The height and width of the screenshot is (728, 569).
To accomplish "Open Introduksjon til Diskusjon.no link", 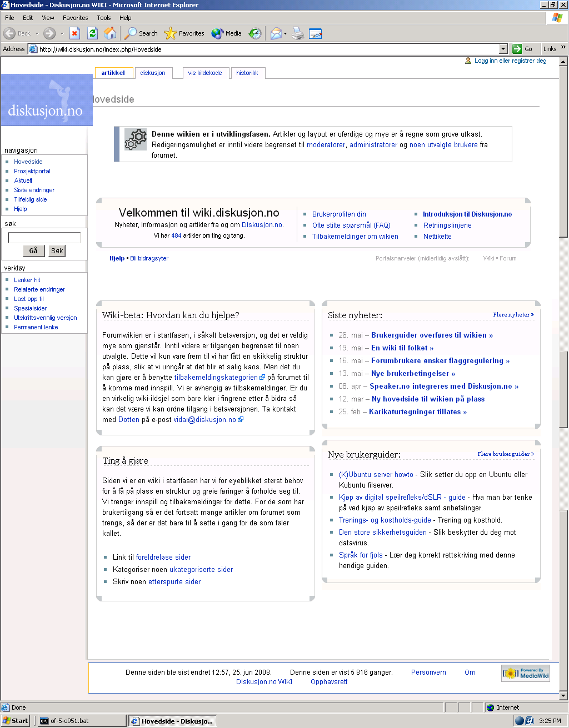I will [467, 214].
